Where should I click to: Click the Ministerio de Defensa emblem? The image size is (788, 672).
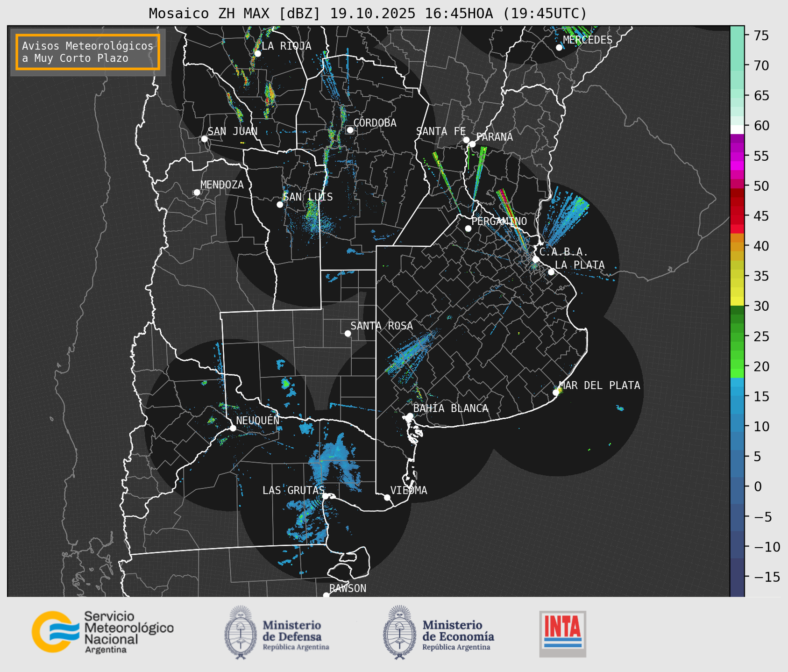[241, 632]
